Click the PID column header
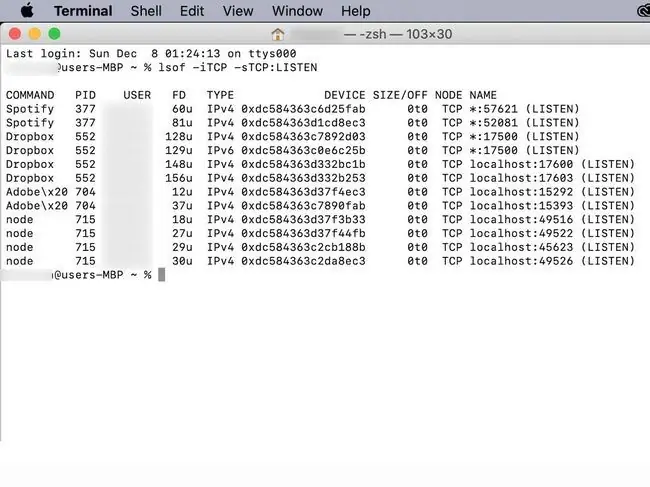650x487 pixels. (85, 95)
